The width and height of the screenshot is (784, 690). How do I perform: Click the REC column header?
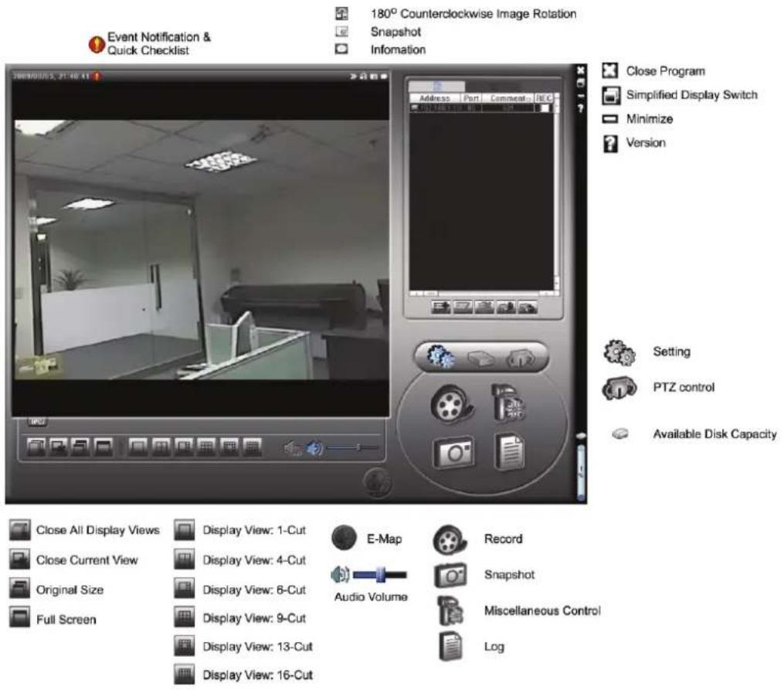[544, 98]
